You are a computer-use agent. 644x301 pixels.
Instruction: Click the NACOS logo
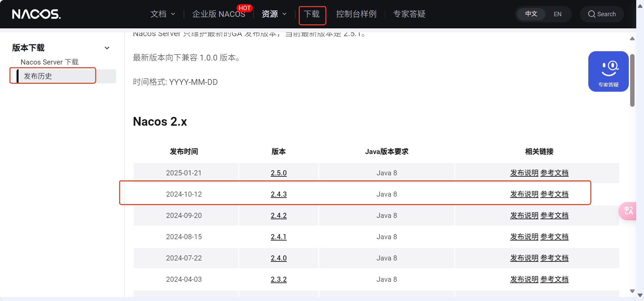(36, 14)
